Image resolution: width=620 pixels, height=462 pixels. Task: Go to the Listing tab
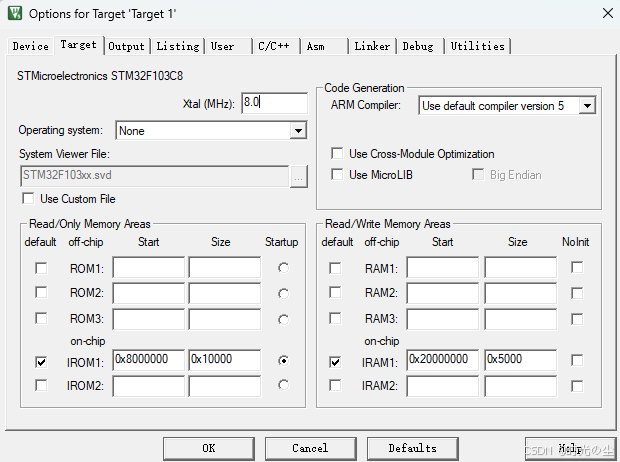click(x=178, y=46)
